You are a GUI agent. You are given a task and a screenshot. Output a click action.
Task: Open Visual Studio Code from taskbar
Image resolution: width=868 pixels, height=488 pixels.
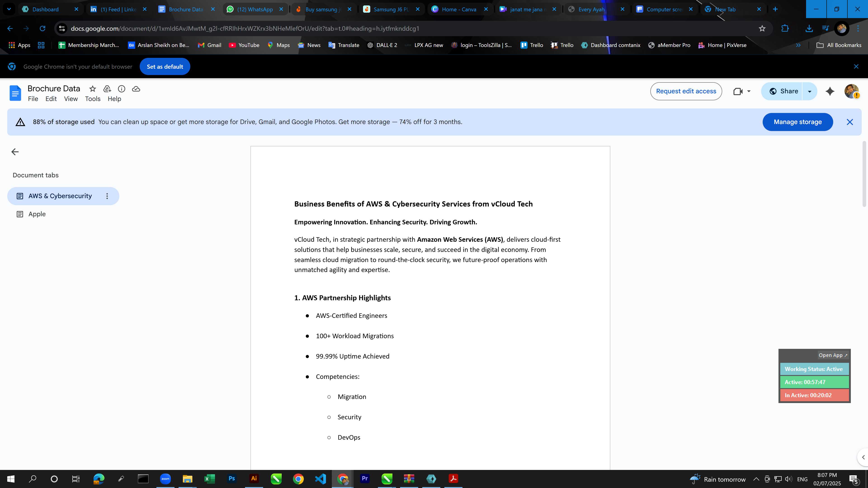tap(321, 479)
